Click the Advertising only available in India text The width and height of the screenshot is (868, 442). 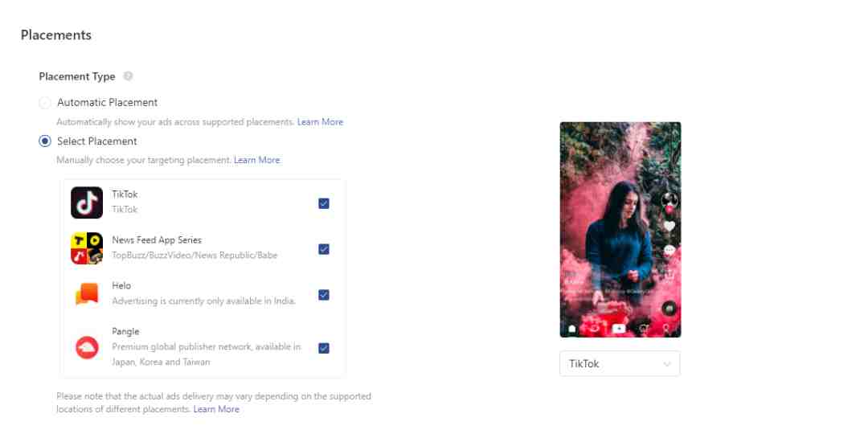tap(203, 301)
